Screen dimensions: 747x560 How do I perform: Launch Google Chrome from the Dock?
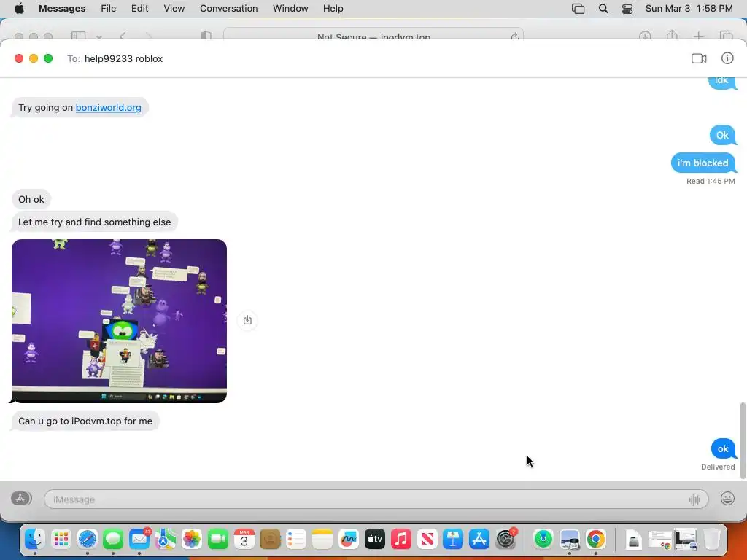595,539
